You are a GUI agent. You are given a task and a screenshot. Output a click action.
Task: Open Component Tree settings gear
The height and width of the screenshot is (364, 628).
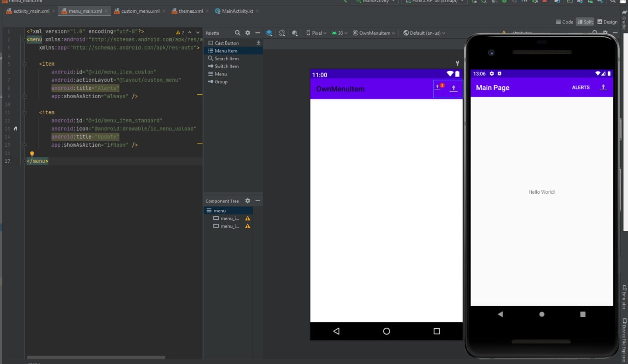[x=248, y=201]
